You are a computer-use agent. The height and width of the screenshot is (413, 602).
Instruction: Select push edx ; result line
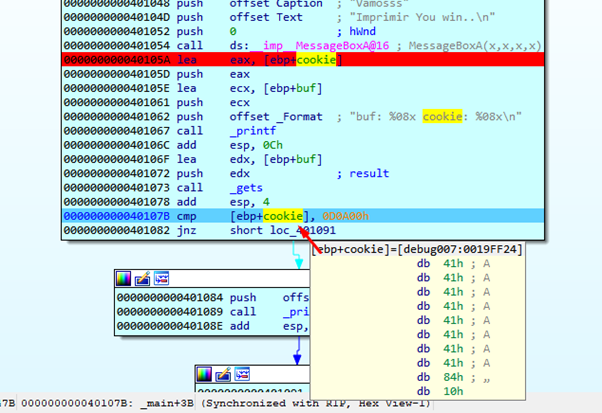(x=303, y=173)
